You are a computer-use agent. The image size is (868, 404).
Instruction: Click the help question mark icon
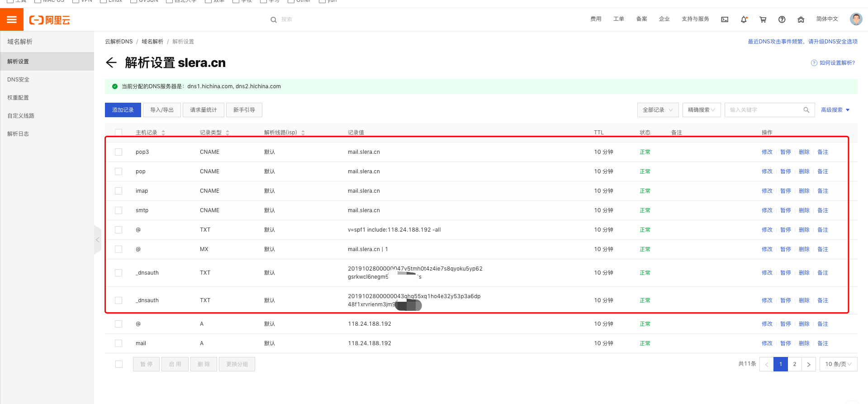(782, 19)
